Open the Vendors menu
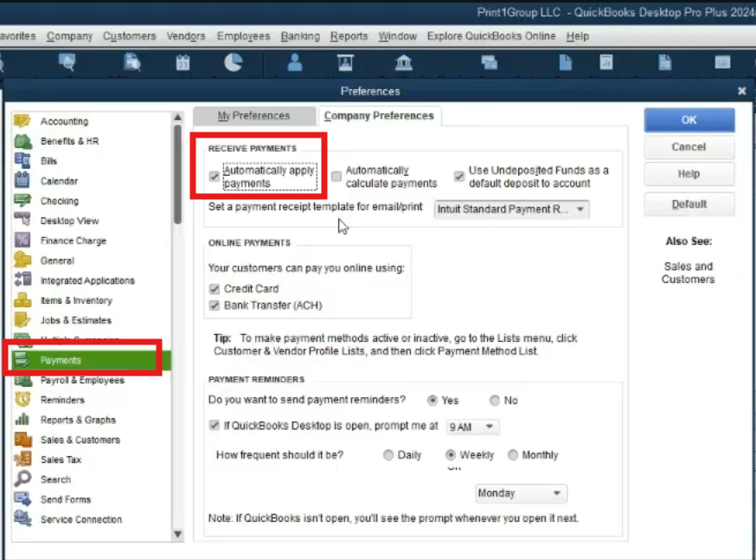This screenshot has height=560, width=756. 186,36
